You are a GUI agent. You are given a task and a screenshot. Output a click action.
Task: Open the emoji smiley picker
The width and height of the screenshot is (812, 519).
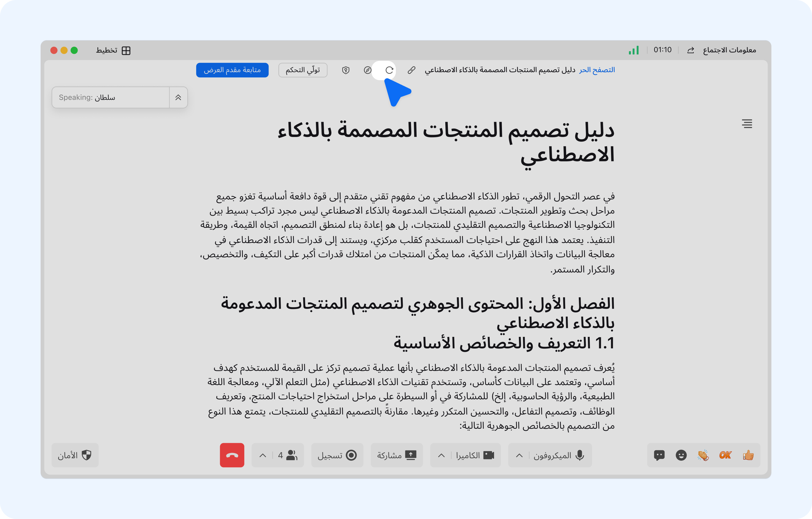pyautogui.click(x=681, y=455)
